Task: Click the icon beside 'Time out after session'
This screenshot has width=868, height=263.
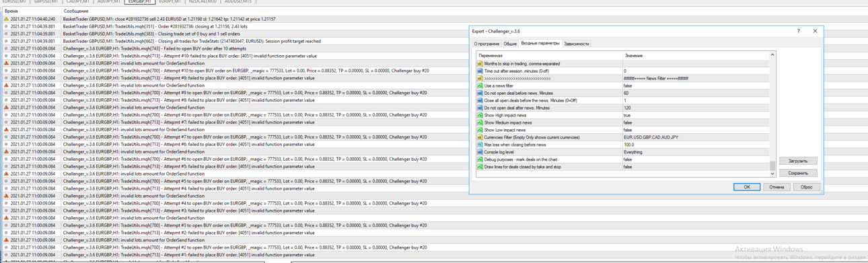Action: (480, 71)
